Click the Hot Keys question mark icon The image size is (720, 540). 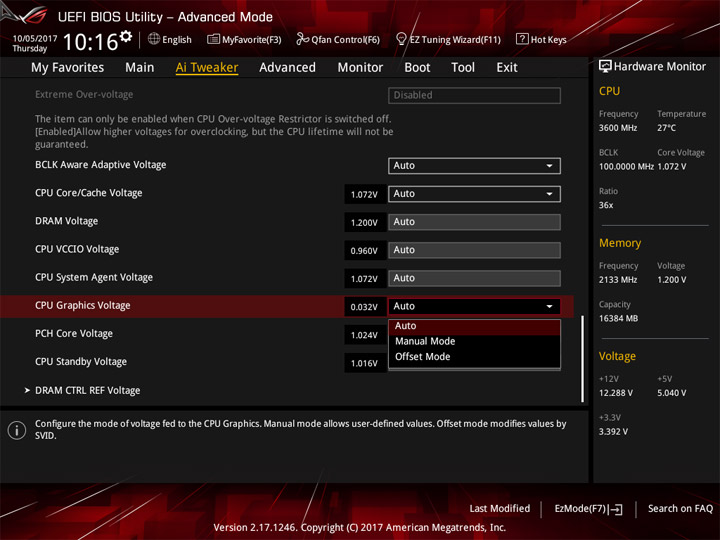point(522,39)
